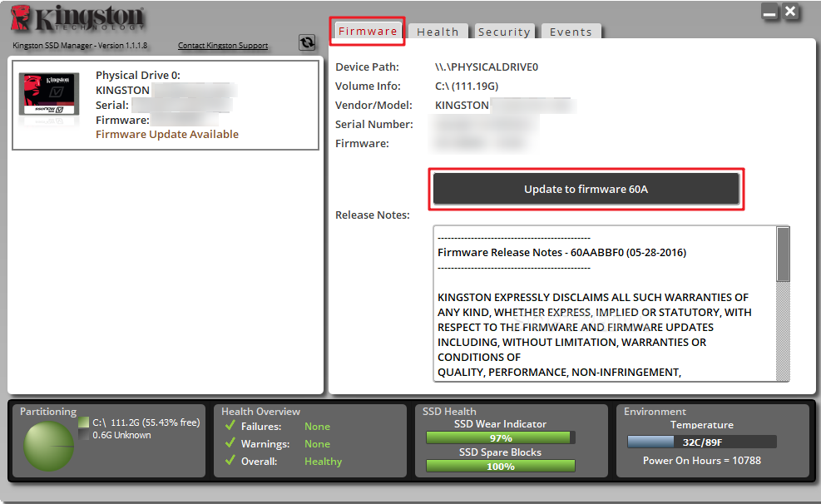
Task: Open the Events tab
Action: coord(571,32)
